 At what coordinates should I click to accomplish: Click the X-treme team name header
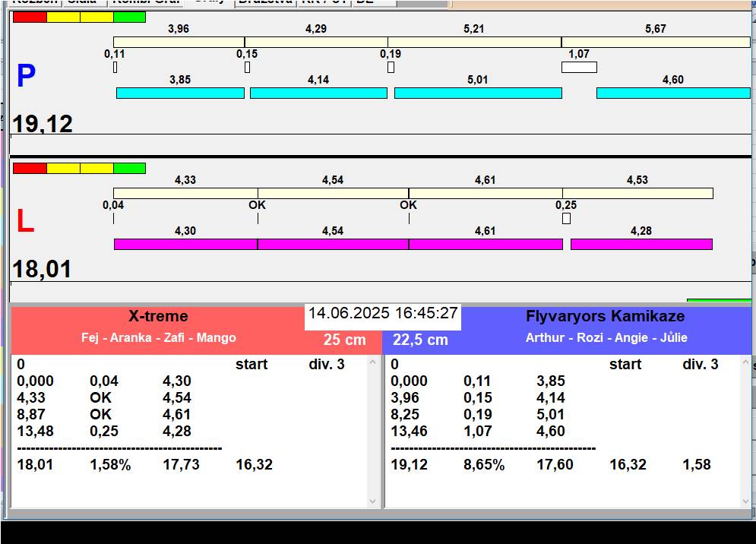[158, 316]
